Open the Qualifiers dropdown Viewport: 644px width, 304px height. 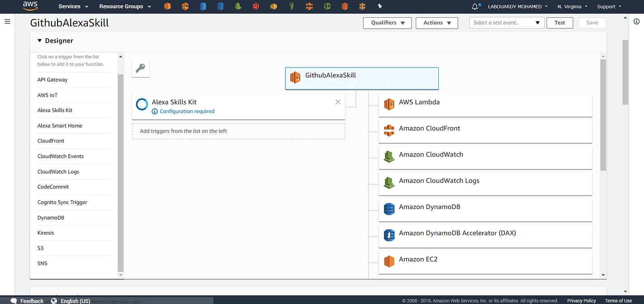click(387, 23)
